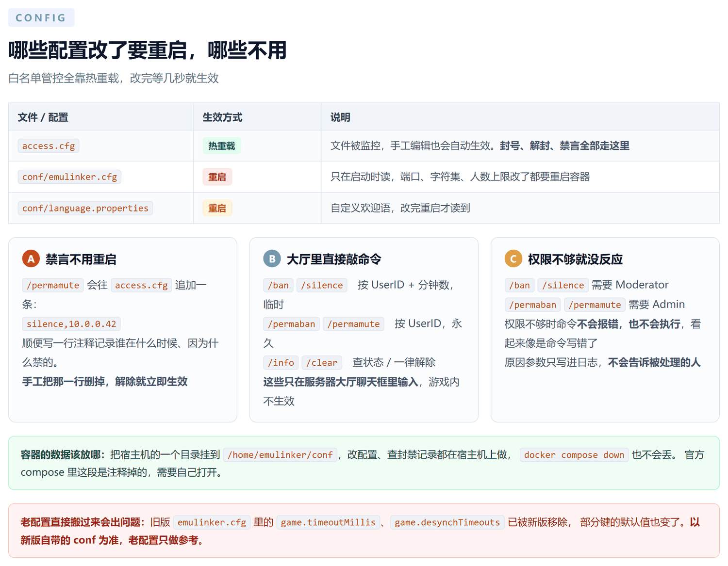The height and width of the screenshot is (566, 728).
Task: Click the 文件 / 配置 column header
Action: tap(43, 117)
